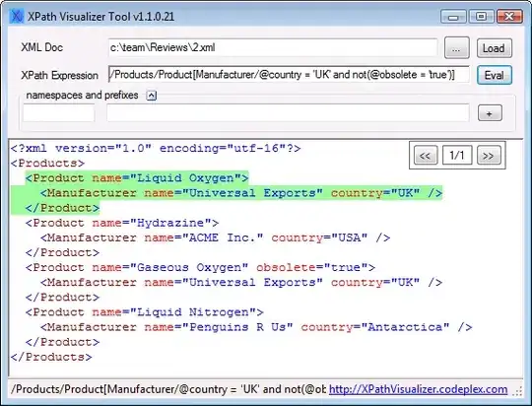
Task: Click the '1/1' match counter field
Action: tap(457, 155)
